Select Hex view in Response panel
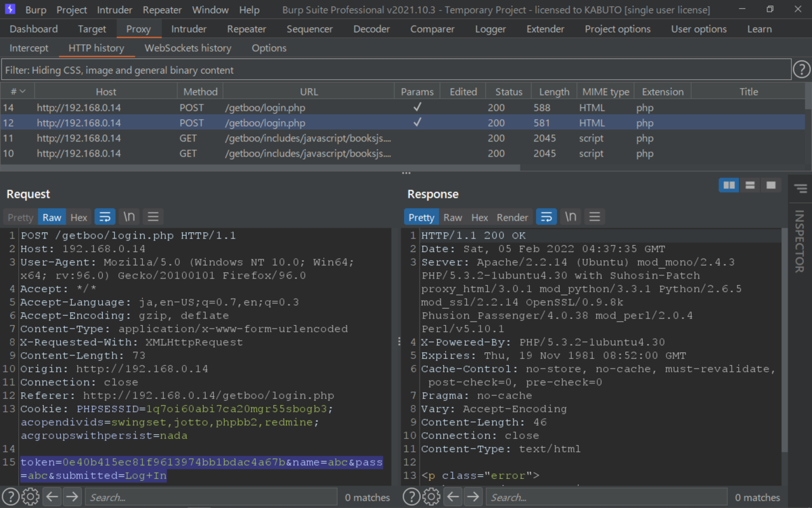812x508 pixels. pos(480,217)
